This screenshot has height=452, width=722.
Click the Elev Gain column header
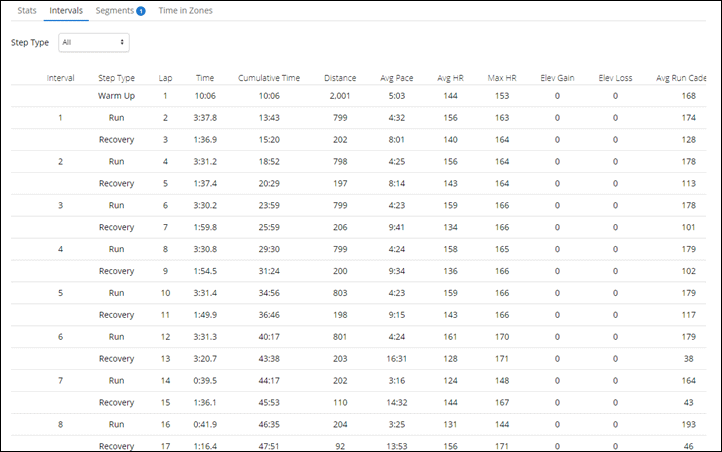[x=557, y=78]
